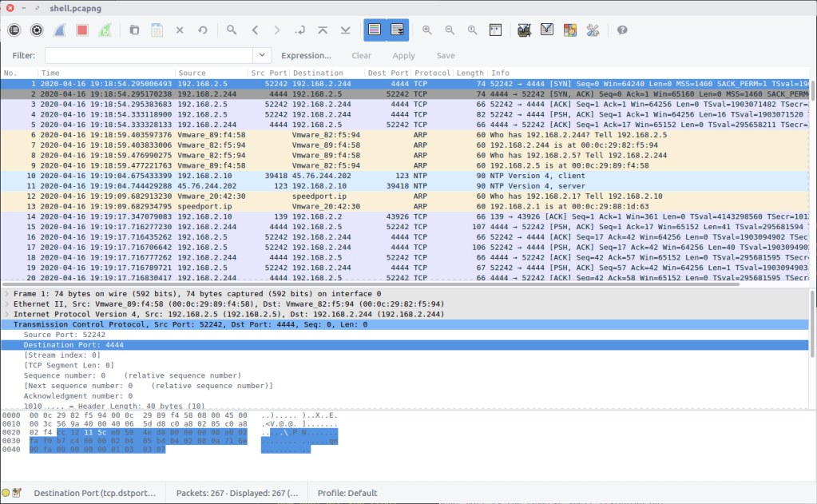817x504 pixels.
Task: Start a new capture with the shark fin
Action: [x=59, y=30]
